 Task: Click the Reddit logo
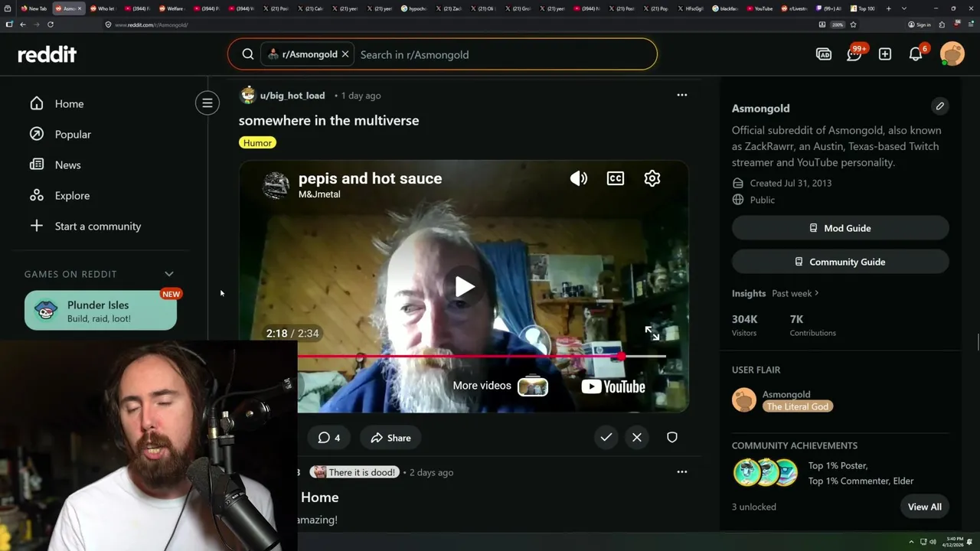coord(47,54)
